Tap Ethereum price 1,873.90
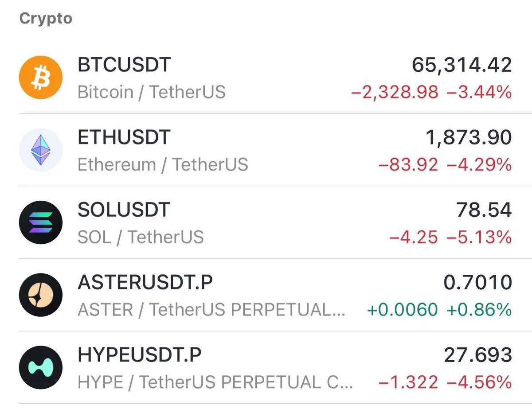532x409 pixels. 469,138
